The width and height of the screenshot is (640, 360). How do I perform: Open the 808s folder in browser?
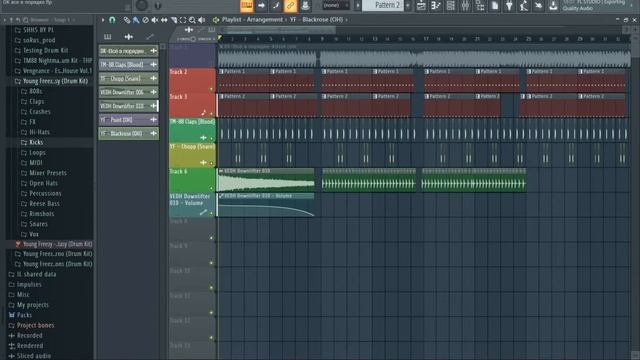click(36, 91)
